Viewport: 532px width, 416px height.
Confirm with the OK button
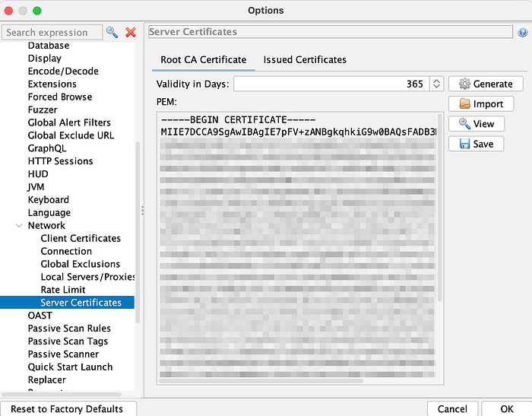coord(507,409)
